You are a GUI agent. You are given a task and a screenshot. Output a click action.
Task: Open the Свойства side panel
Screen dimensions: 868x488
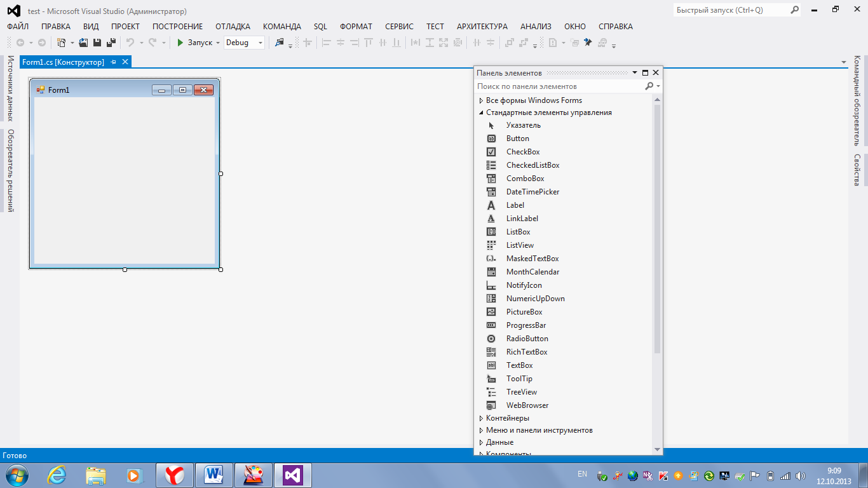click(x=857, y=170)
